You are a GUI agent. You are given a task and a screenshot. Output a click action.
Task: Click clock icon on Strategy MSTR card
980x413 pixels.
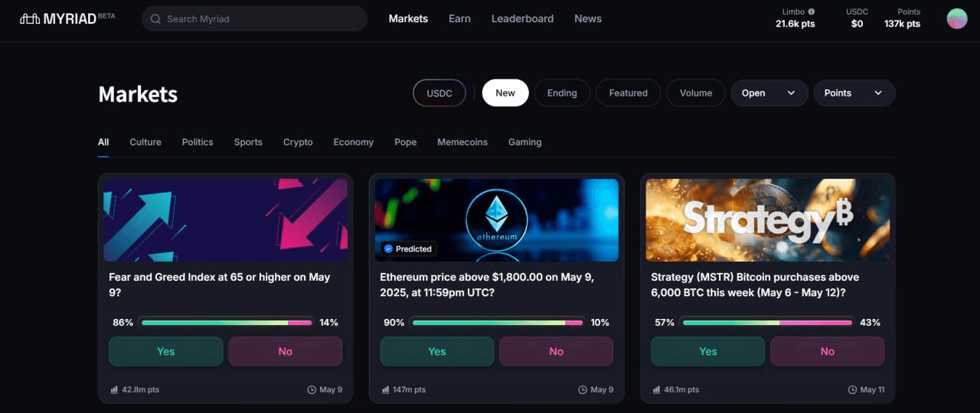point(854,390)
